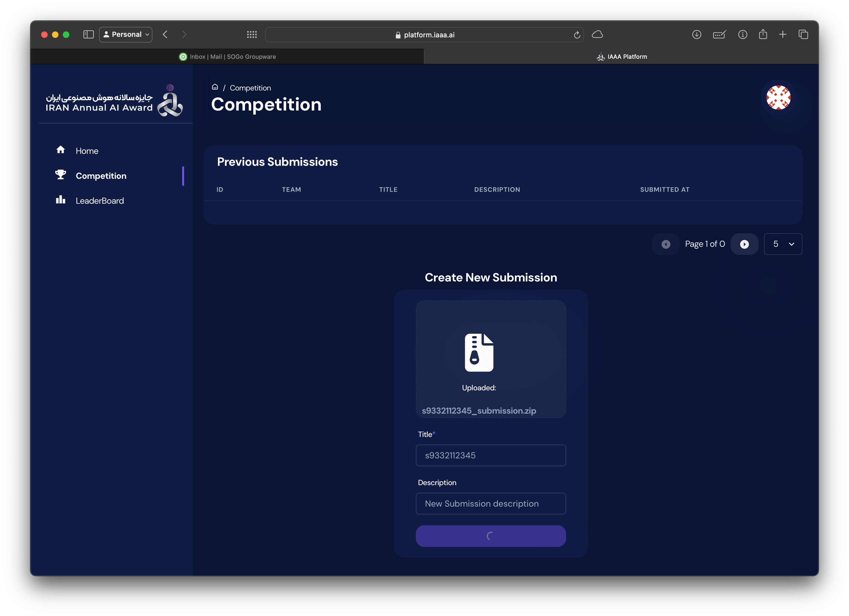Open the user avatar in top-right
This screenshot has height=616, width=849.
[778, 98]
